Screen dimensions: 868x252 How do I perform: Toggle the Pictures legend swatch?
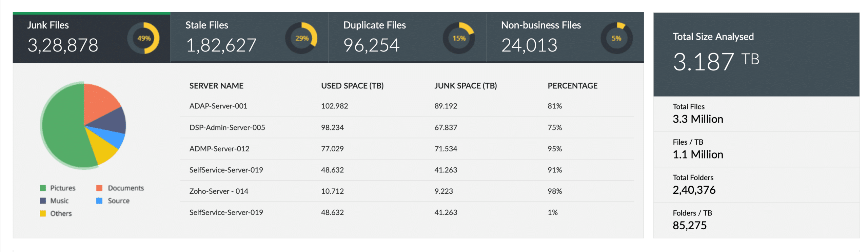click(43, 188)
